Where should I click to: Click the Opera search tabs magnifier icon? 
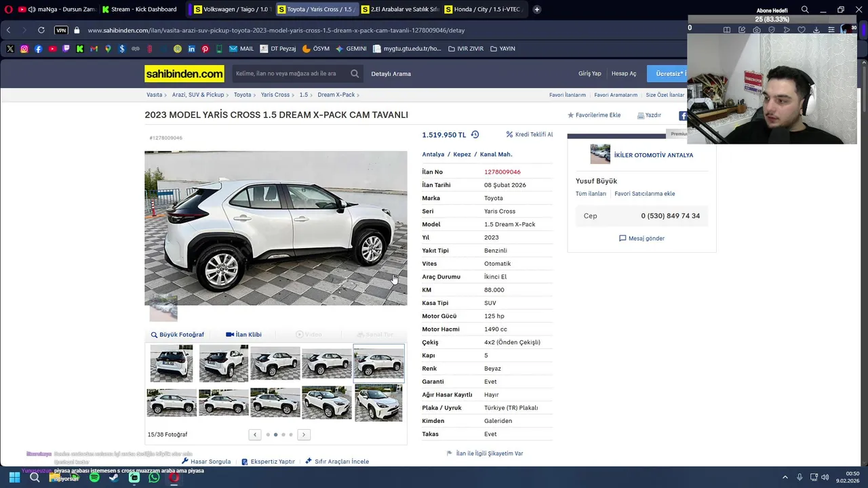click(x=805, y=9)
